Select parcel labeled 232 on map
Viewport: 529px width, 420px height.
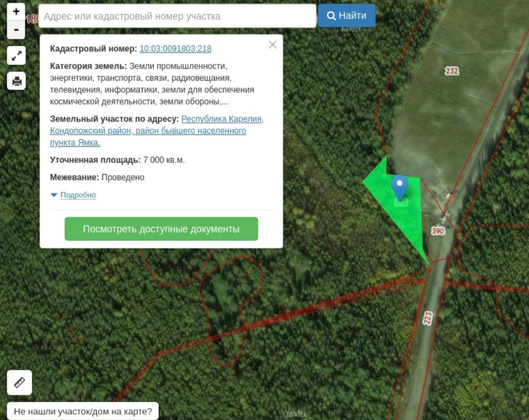click(452, 71)
